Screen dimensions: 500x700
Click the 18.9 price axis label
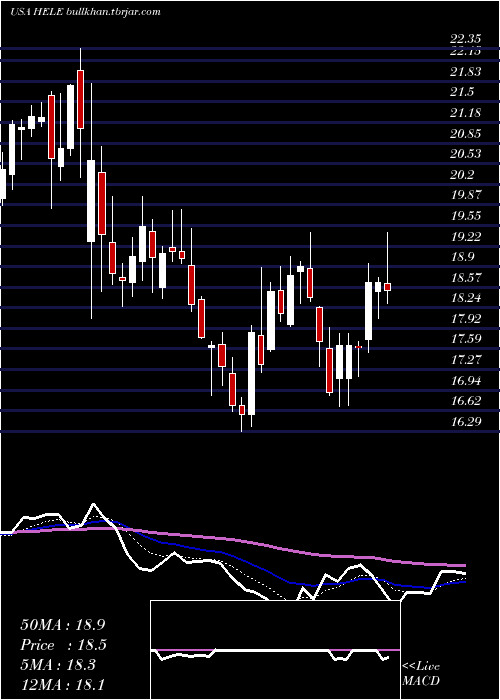462,257
